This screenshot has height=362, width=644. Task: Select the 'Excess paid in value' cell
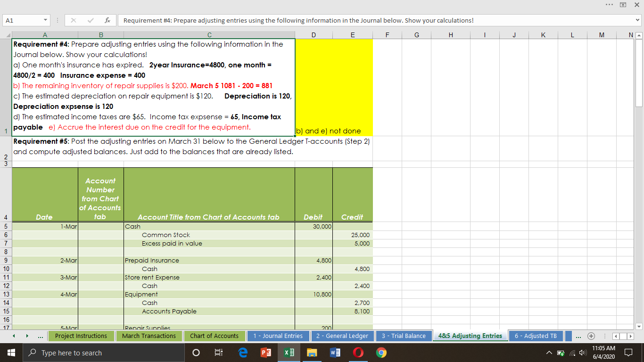(x=209, y=243)
